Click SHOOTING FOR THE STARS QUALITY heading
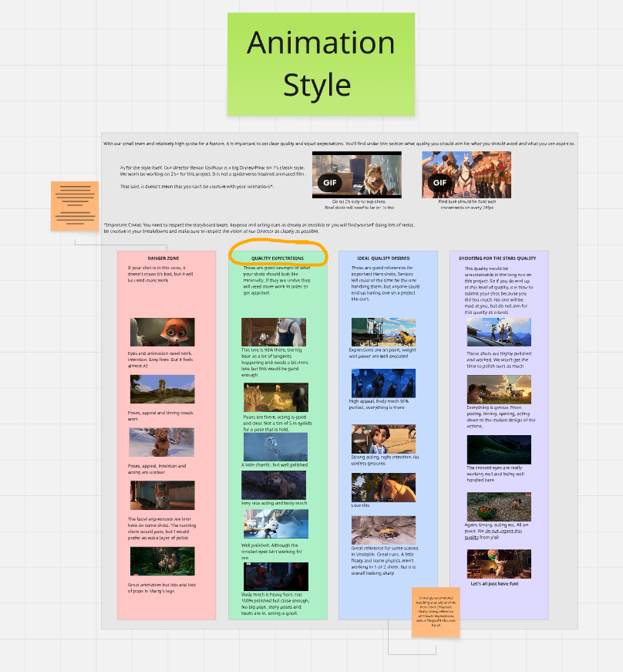The height and width of the screenshot is (672, 623). tap(498, 258)
